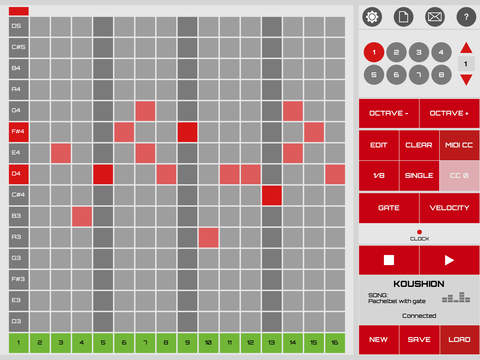The image size is (480, 360).
Task: Toggle the CLOCK indicator
Action: pos(419,235)
